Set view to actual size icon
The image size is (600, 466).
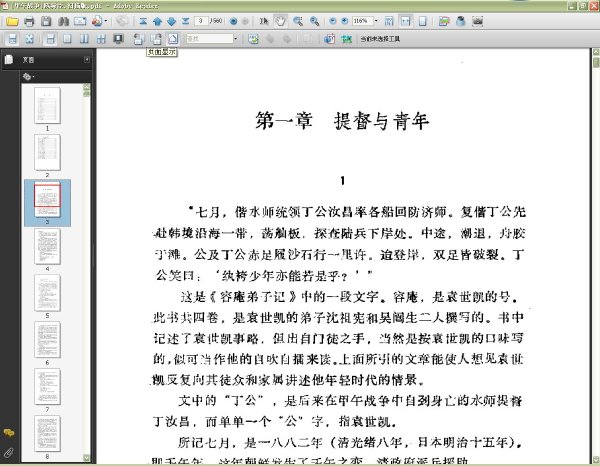[389, 21]
